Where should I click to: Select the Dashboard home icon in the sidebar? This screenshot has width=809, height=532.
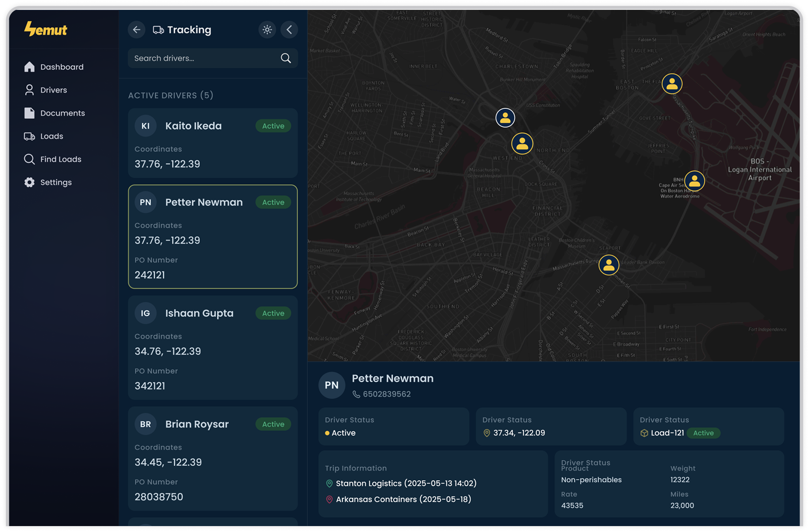pyautogui.click(x=30, y=67)
